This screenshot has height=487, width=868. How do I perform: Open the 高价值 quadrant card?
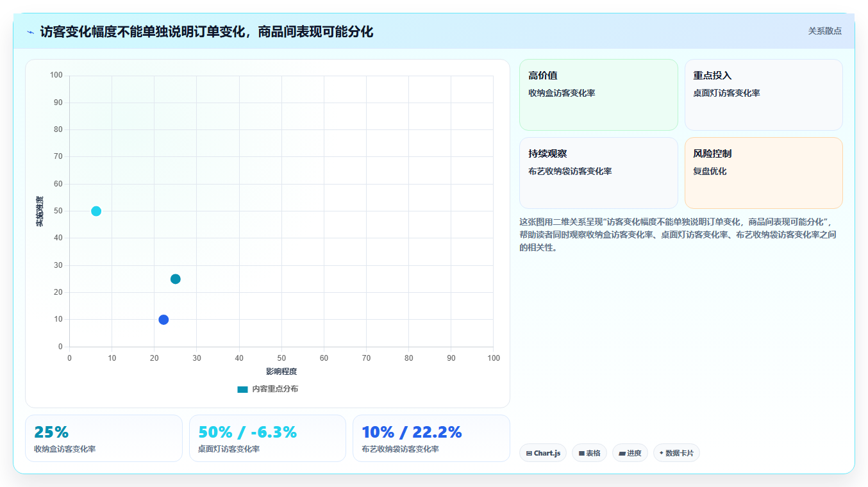pyautogui.click(x=598, y=95)
